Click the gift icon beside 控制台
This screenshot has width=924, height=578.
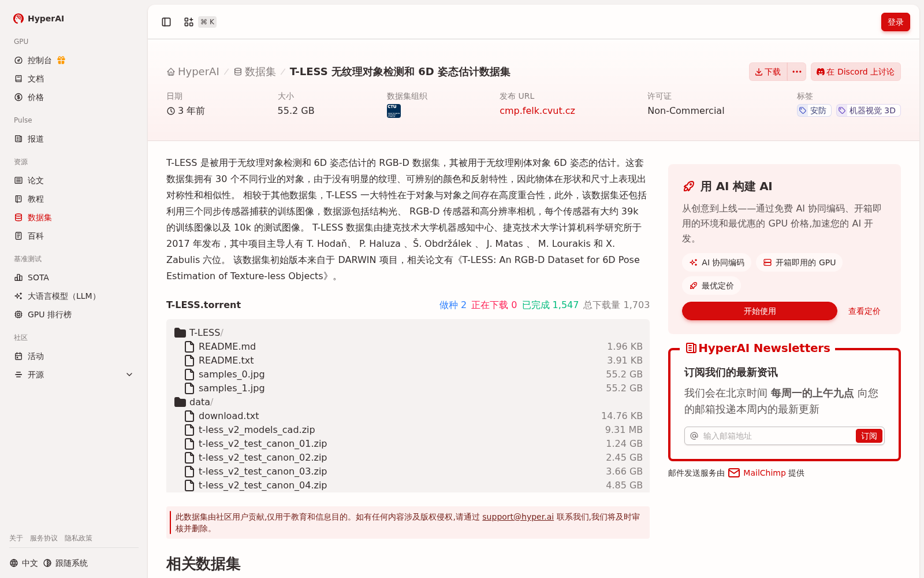(x=61, y=60)
